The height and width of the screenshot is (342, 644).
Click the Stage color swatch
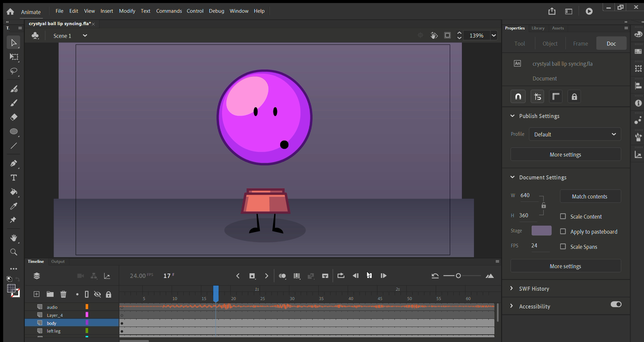pos(541,231)
